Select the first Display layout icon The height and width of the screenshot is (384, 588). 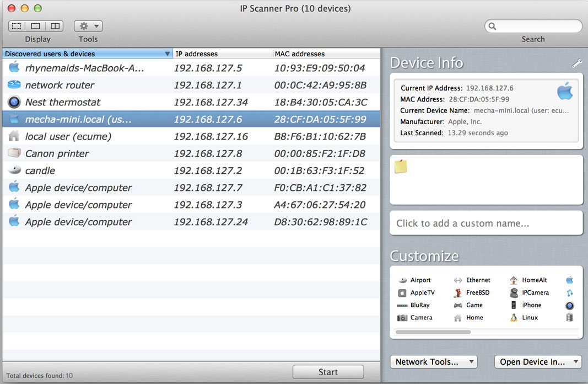coord(17,26)
